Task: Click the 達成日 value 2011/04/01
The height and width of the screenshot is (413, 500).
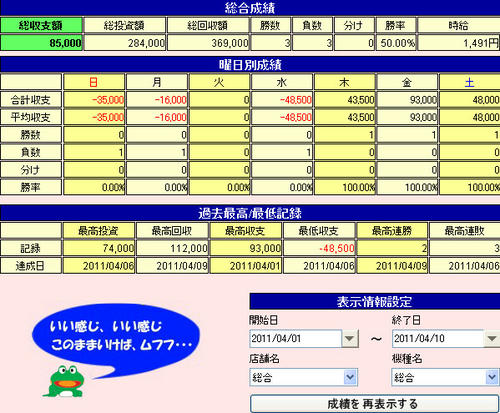Action: pyautogui.click(x=246, y=266)
